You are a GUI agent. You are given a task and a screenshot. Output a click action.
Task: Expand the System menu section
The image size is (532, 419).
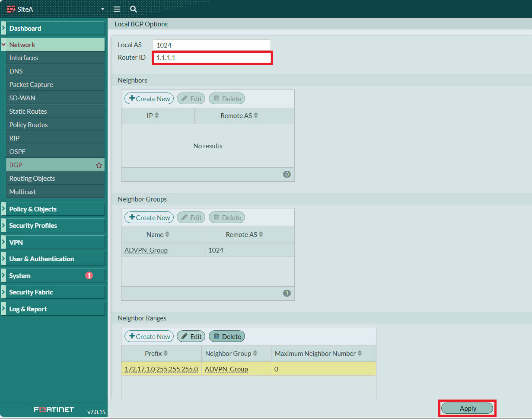click(x=53, y=275)
